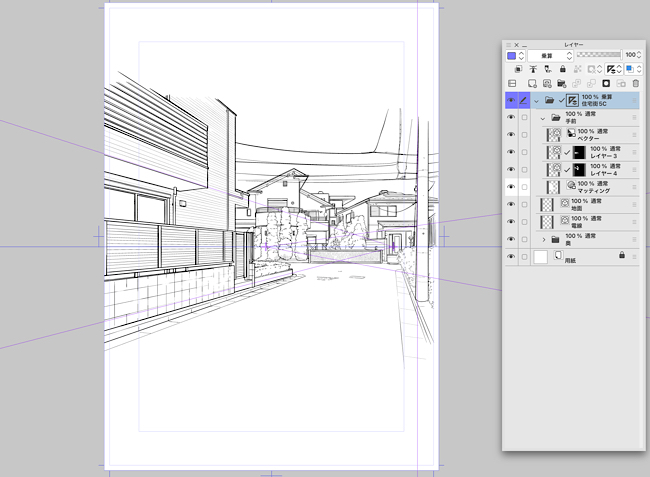The image size is (650, 477).
Task: Create a new raster layer
Action: (532, 84)
